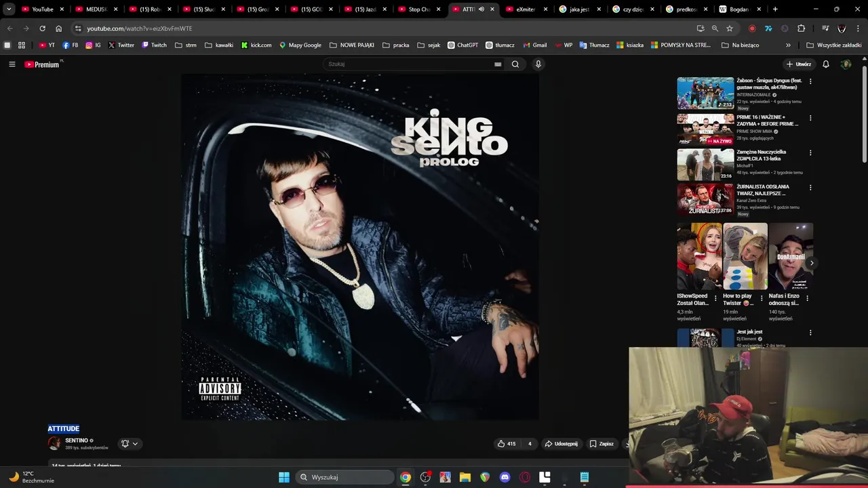Open Twitch bookmark
Viewport: 868px width, 488px height.
[x=154, y=45]
